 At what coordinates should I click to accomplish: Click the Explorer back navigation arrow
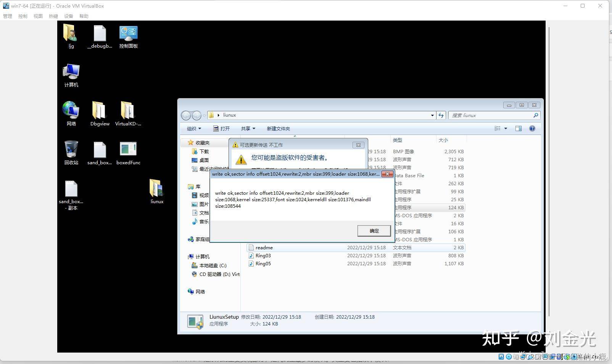tap(186, 115)
